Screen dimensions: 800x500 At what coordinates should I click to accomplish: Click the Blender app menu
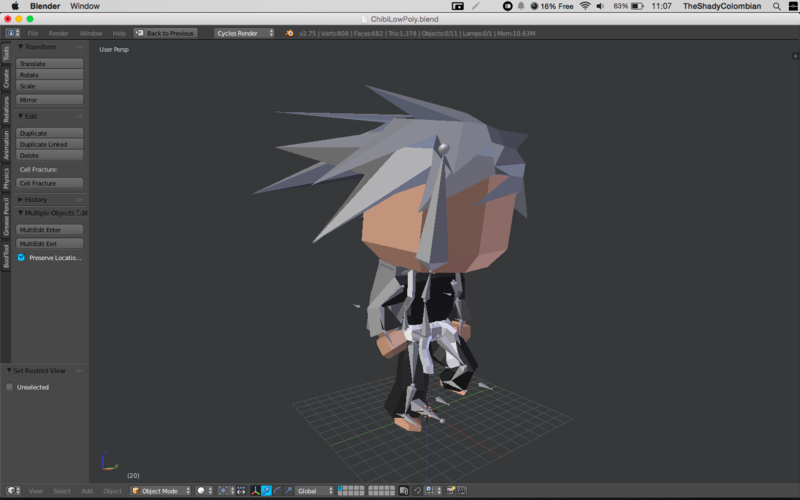(45, 6)
